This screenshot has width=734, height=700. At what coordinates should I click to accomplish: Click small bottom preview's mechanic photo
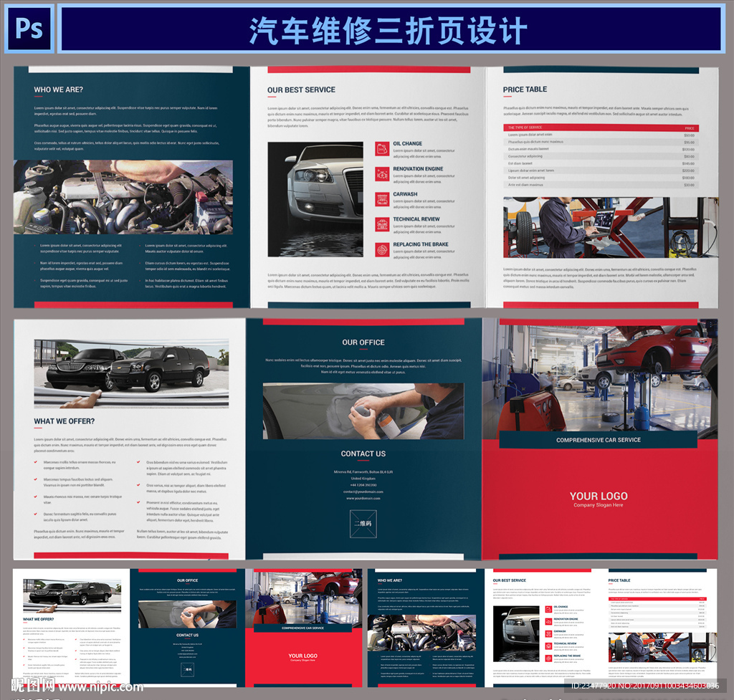[x=662, y=648]
